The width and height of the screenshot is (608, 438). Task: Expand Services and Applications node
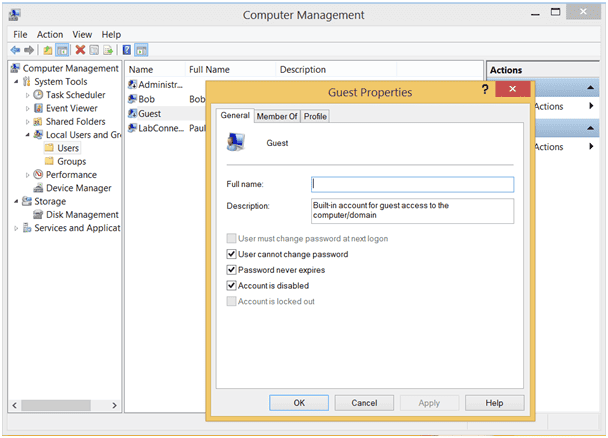(x=16, y=228)
